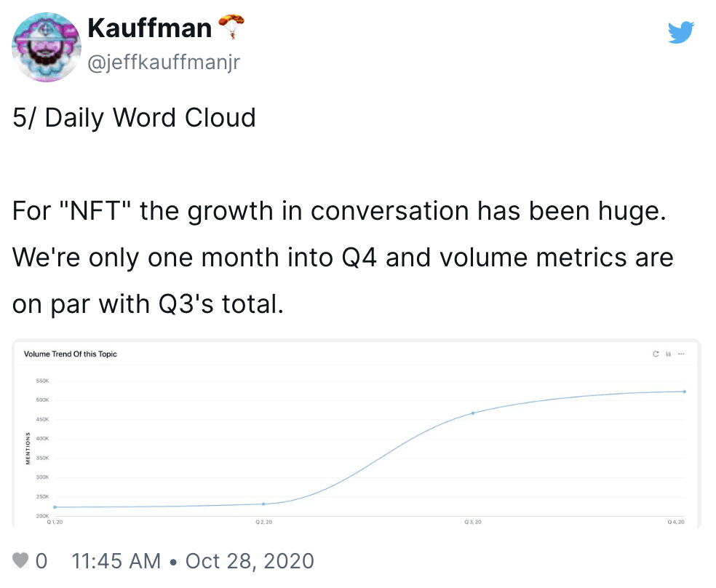Open Kauffman's profile avatar

[x=47, y=47]
